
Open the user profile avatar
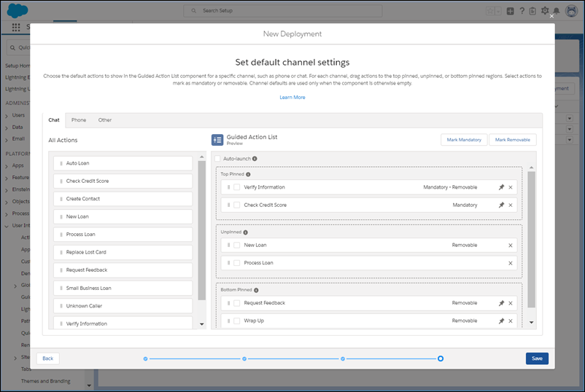[571, 11]
